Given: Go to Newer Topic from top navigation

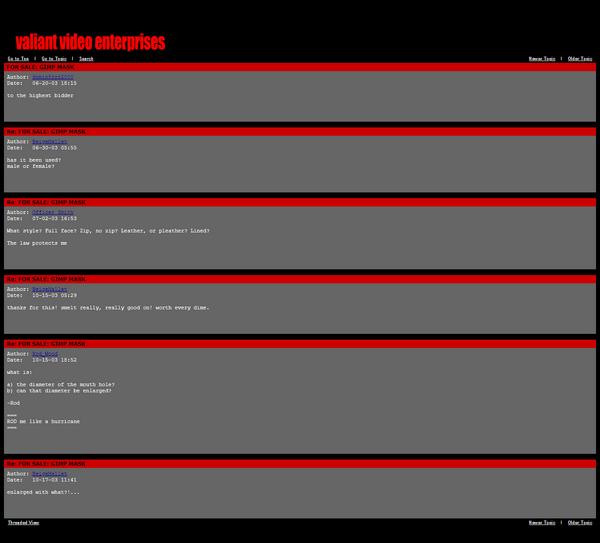Looking at the screenshot, I should coord(542,59).
